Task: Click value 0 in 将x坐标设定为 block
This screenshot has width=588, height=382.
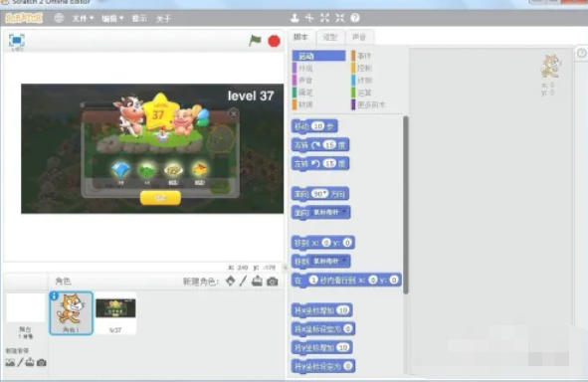Action: point(348,328)
